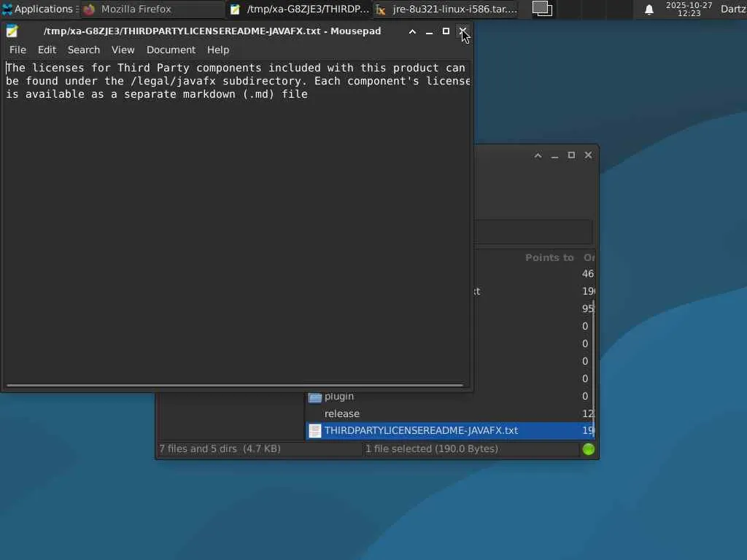This screenshot has width=747, height=560.
Task: Maximize the archive manager window
Action: click(x=571, y=155)
